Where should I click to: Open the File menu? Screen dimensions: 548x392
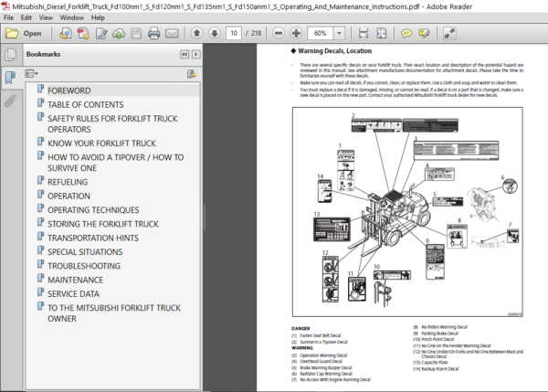9,17
